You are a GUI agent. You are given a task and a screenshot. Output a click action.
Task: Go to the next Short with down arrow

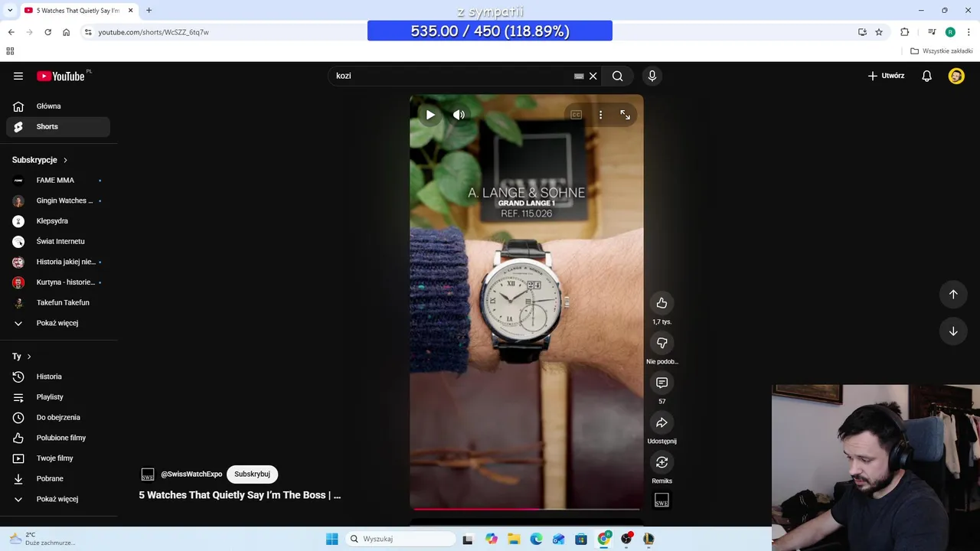click(953, 331)
